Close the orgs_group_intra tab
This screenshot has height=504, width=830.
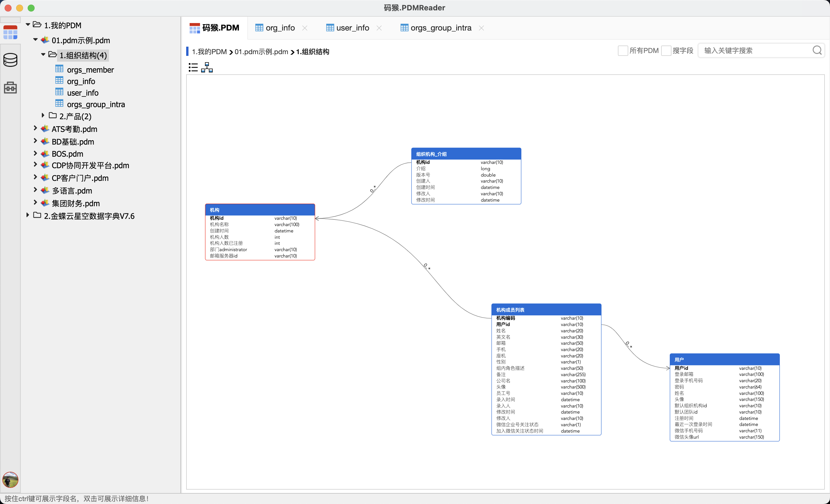coord(481,28)
